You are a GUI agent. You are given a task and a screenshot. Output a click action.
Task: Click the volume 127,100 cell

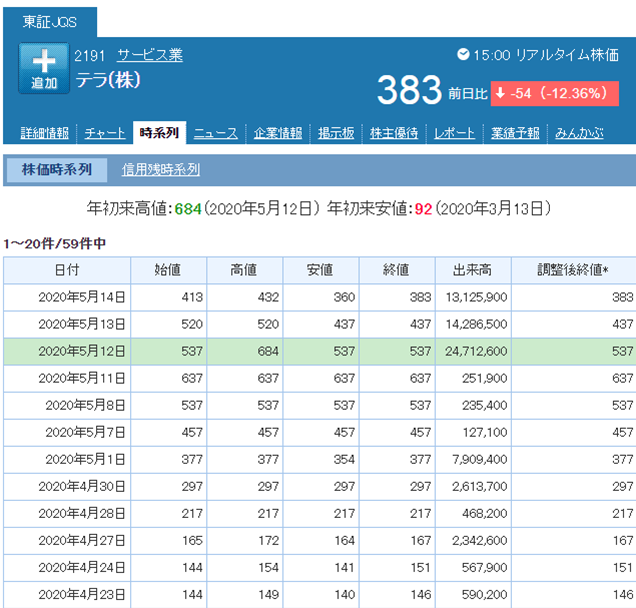pos(473,433)
